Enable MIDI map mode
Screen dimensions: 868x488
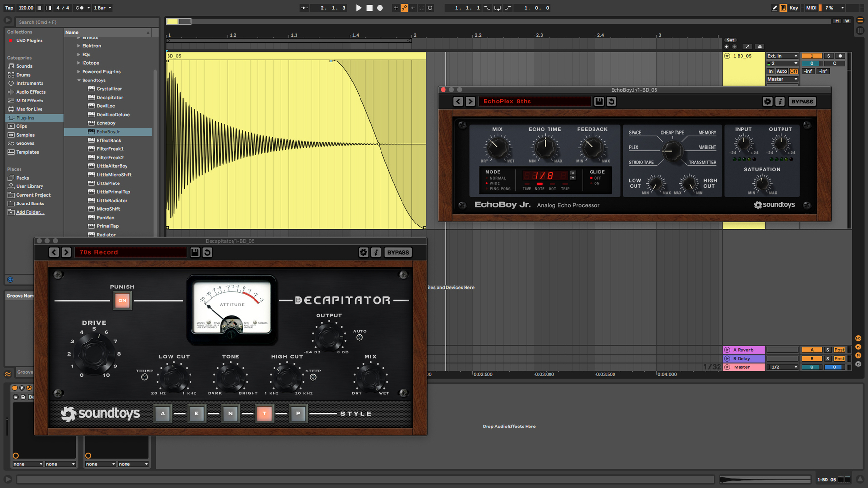click(x=811, y=8)
